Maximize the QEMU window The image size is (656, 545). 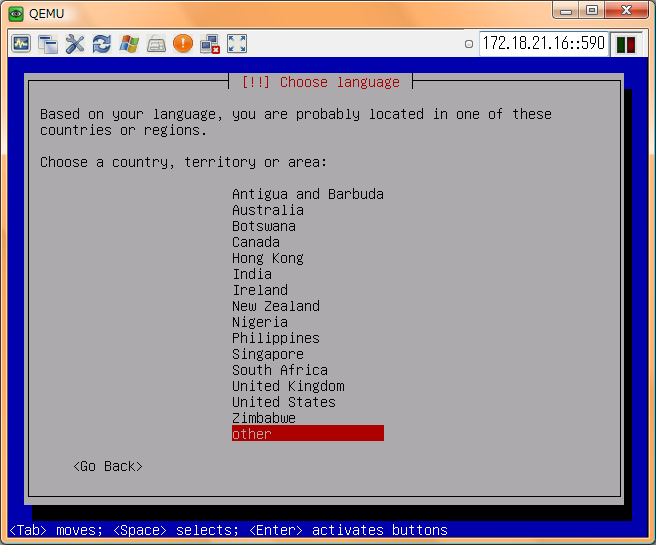pyautogui.click(x=592, y=10)
